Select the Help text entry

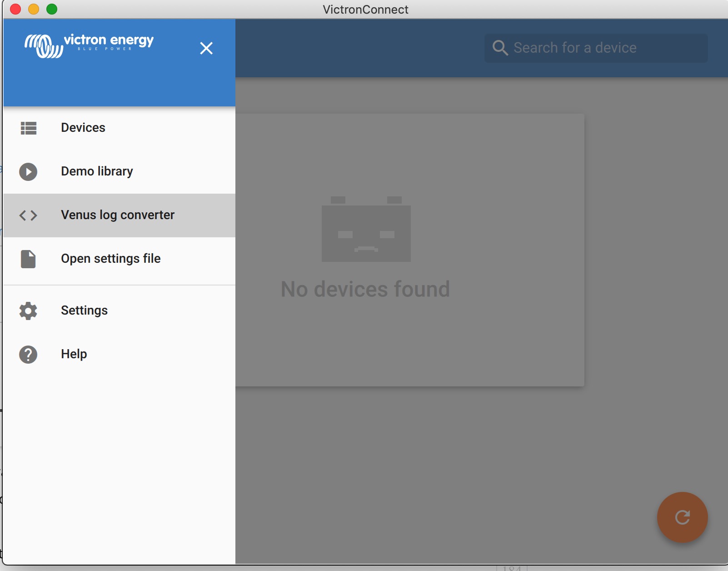tap(74, 354)
